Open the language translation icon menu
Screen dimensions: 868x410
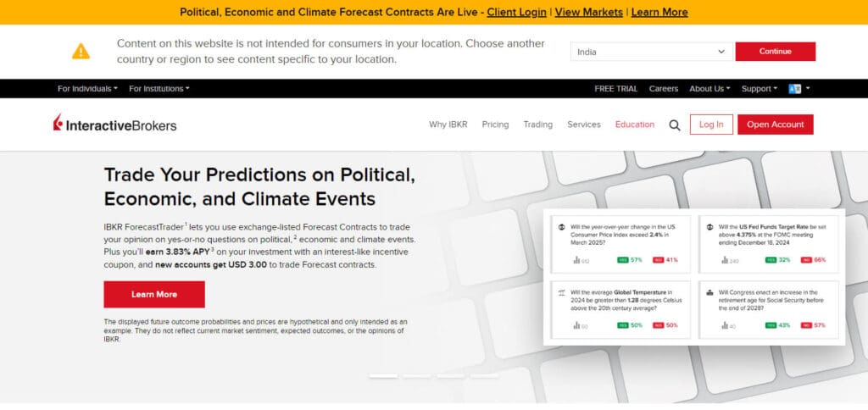point(798,89)
